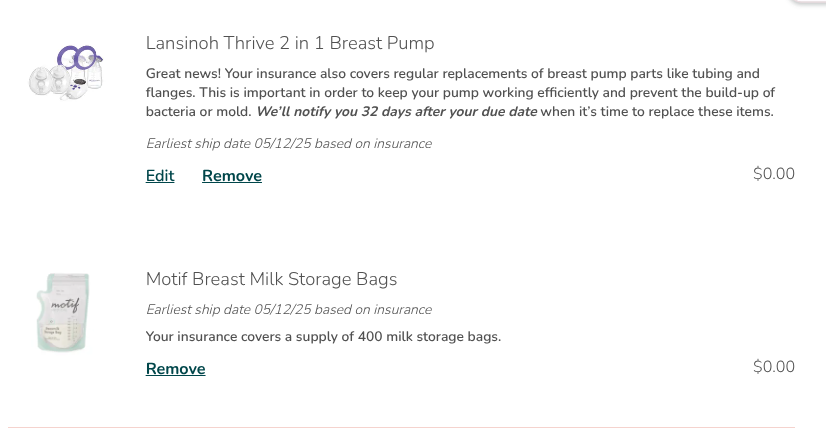Image resolution: width=826 pixels, height=430 pixels.
Task: Click the 400 milk storage bags coverage sentence
Action: click(x=323, y=336)
